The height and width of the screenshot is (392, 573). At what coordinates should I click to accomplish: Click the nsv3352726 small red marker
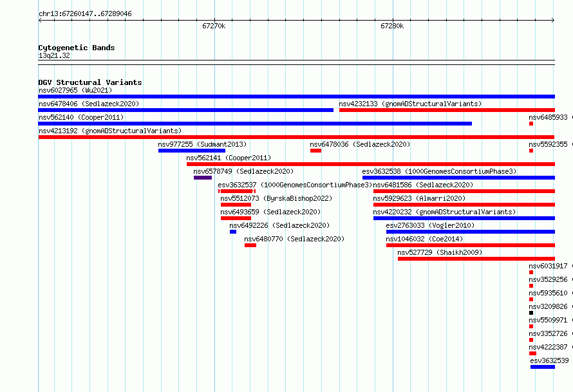[x=531, y=340]
